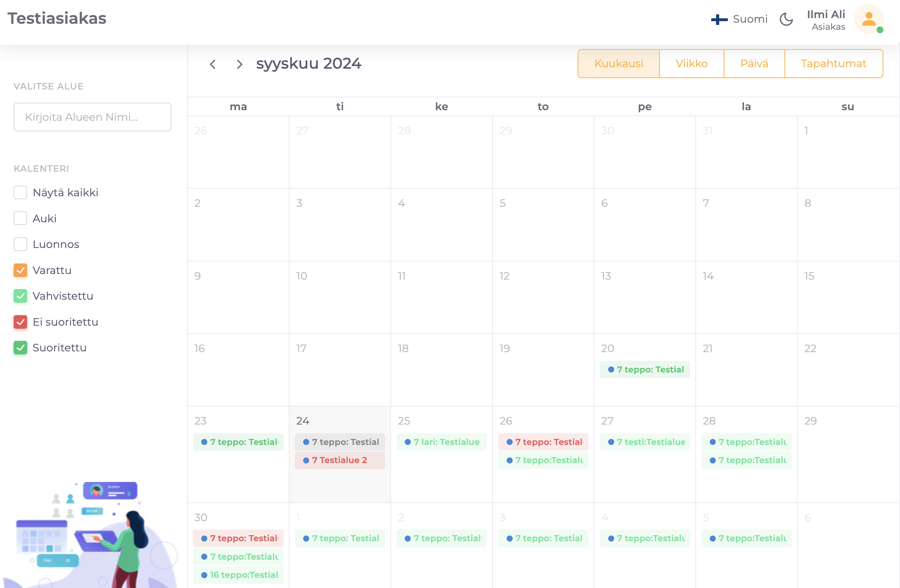Click the Finnish flag language icon

719,19
